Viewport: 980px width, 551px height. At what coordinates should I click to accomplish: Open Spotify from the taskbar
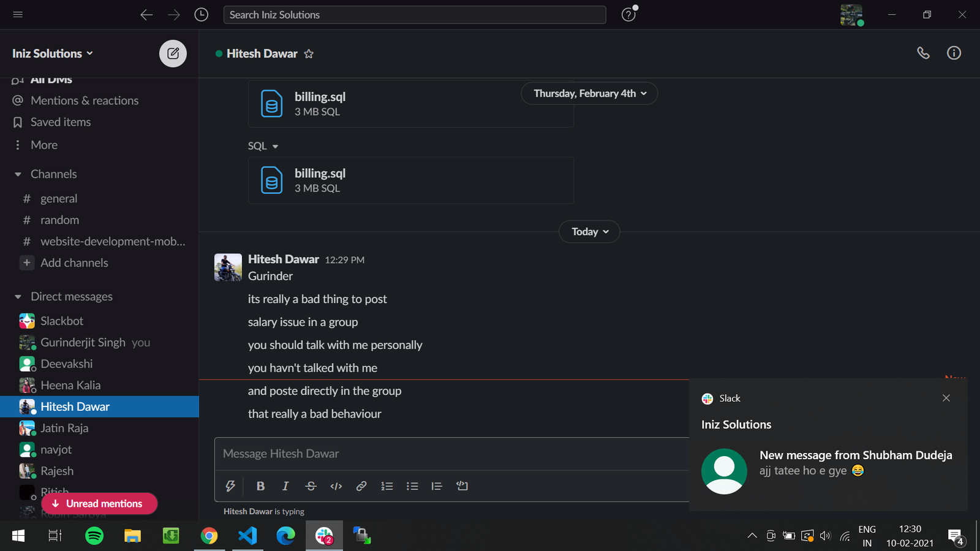[94, 536]
